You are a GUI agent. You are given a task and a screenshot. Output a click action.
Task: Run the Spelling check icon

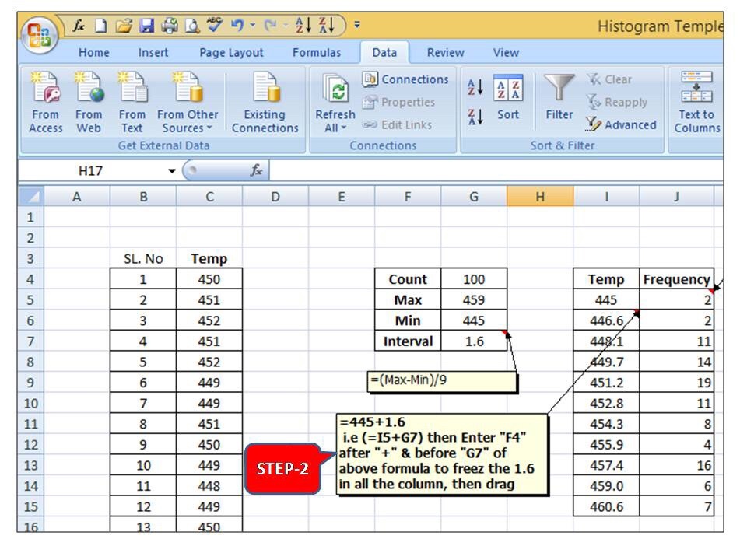[x=215, y=25]
